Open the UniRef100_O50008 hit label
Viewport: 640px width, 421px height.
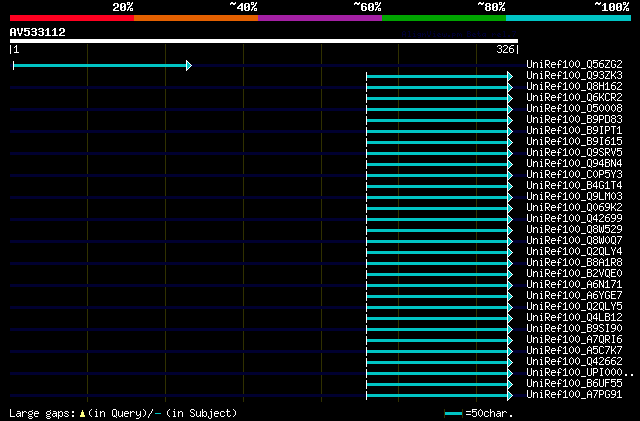pyautogui.click(x=574, y=108)
